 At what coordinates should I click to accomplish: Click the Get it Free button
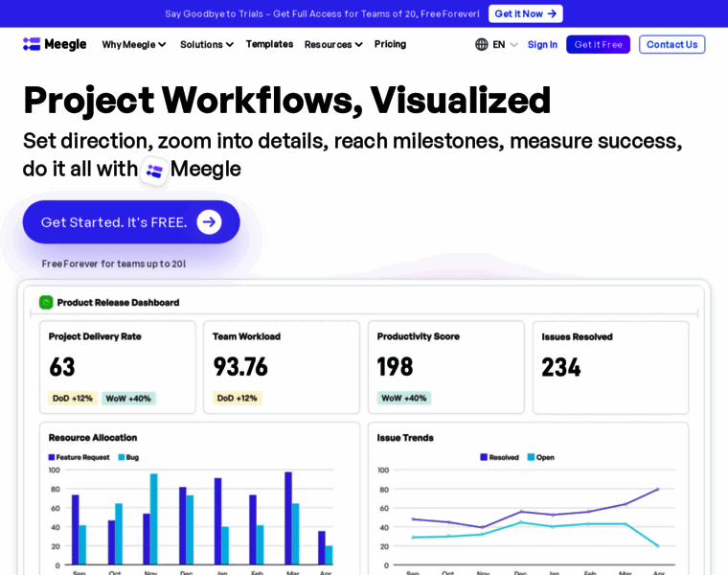598,45
